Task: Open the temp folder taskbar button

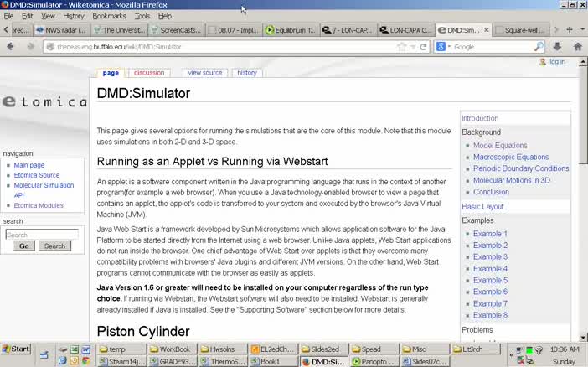Action: (x=121, y=349)
